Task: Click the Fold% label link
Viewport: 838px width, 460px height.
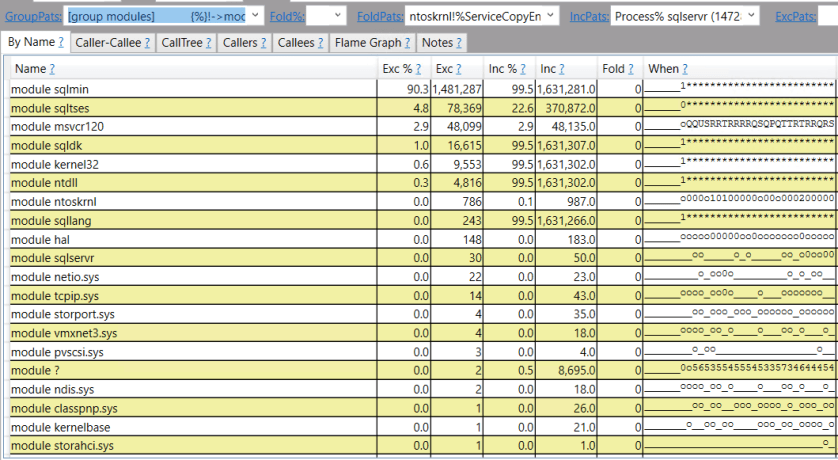Action: [287, 17]
